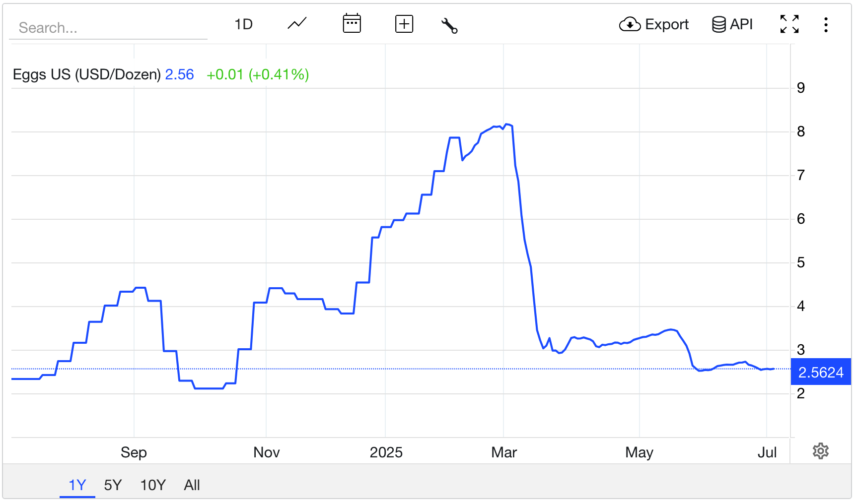Select the 1D interval dropdown

[243, 24]
